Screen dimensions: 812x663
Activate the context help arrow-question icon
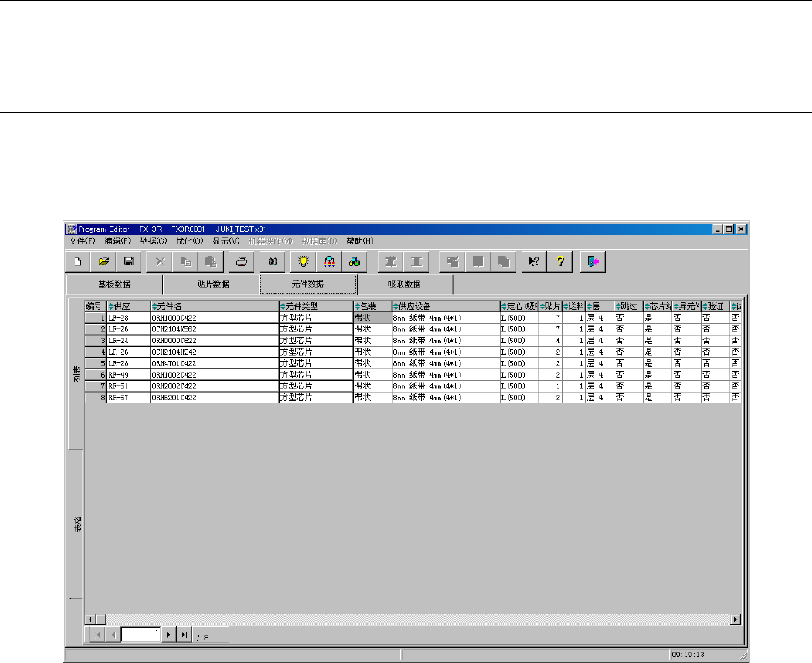534,261
